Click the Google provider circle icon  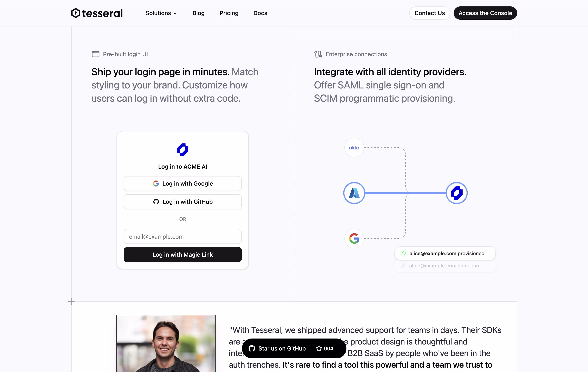(x=354, y=238)
